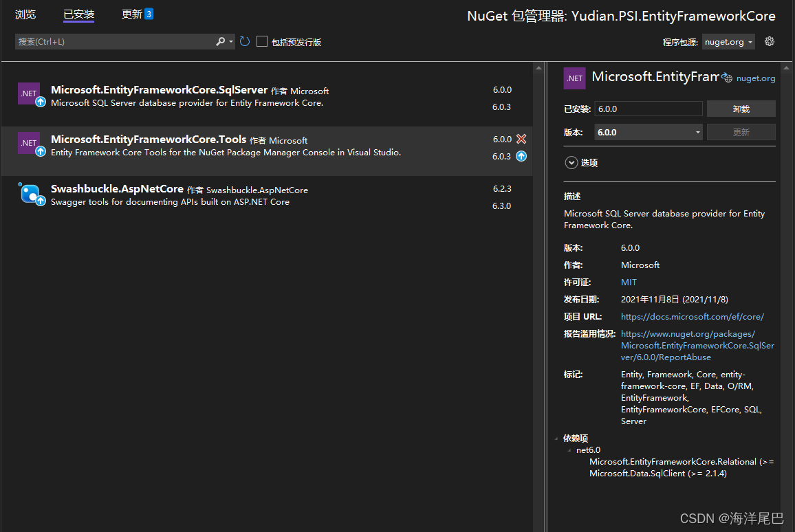Click the Microsoft.EntityFrameworkCore.Relational dependency entry
Image resolution: width=795 pixels, height=532 pixels.
pyautogui.click(x=682, y=462)
